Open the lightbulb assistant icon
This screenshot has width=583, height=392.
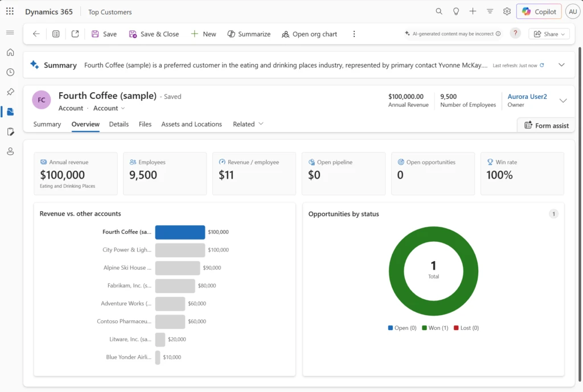[456, 11]
